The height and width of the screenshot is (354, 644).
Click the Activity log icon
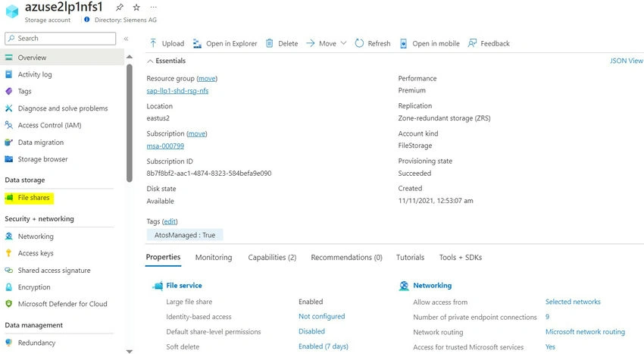tap(8, 74)
